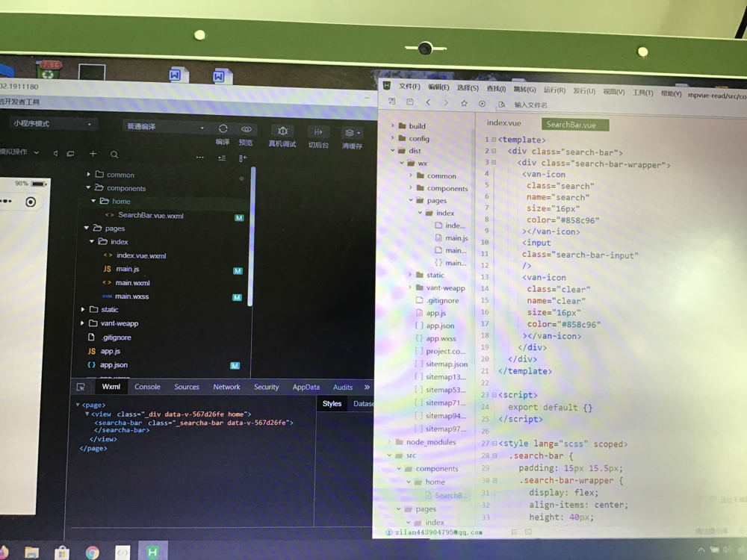This screenshot has width=747, height=560.
Task: Click the devtools file tree scrollbar
Action: [x=252, y=236]
